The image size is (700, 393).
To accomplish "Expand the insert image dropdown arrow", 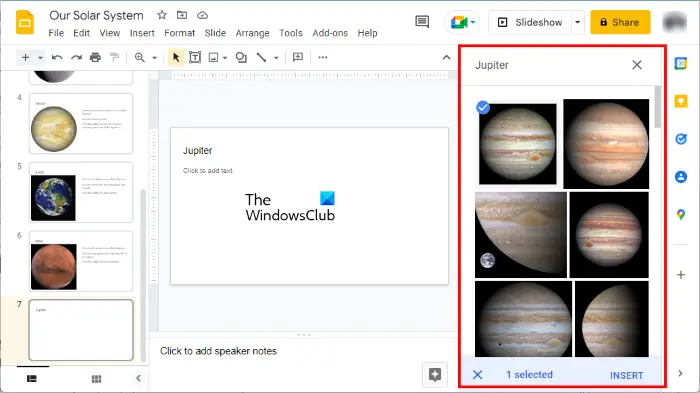I will (225, 58).
